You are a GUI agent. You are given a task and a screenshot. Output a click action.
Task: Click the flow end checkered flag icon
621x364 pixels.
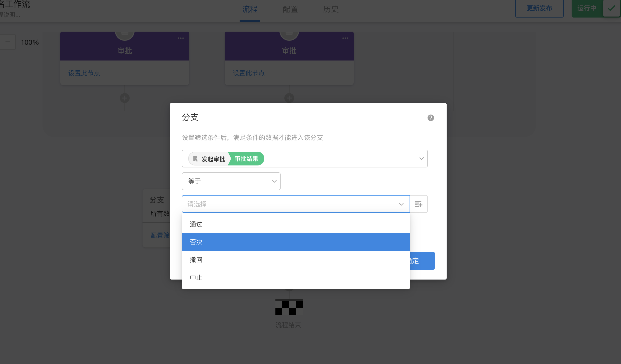[x=289, y=307]
